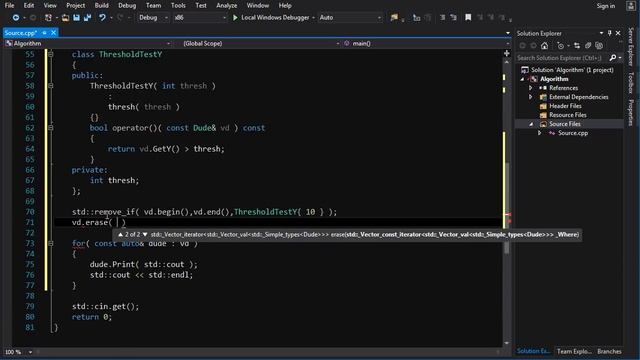This screenshot has width=640, height=360.
Task: Open the Debug configuration dropdown
Action: 153,18
